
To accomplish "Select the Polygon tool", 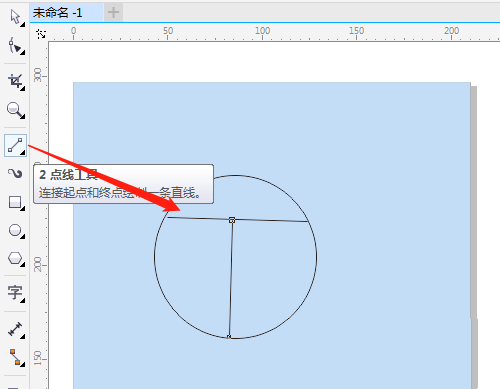I will click(x=15, y=259).
